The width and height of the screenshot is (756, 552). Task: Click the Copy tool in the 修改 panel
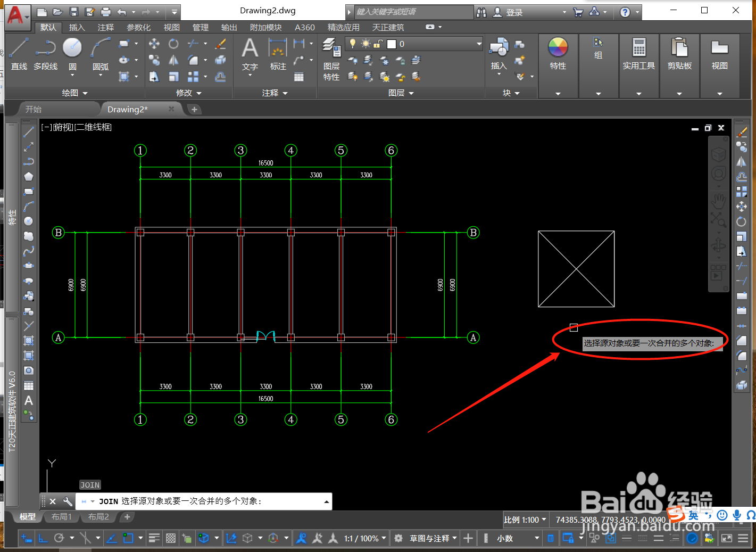point(154,60)
